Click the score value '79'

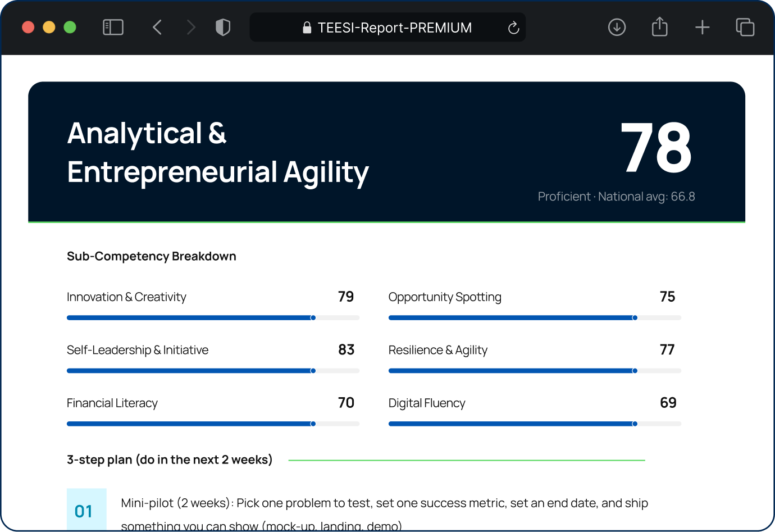346,297
